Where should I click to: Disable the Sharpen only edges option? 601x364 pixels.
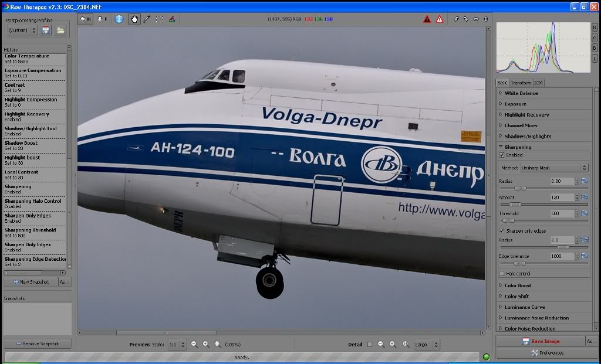click(502, 231)
